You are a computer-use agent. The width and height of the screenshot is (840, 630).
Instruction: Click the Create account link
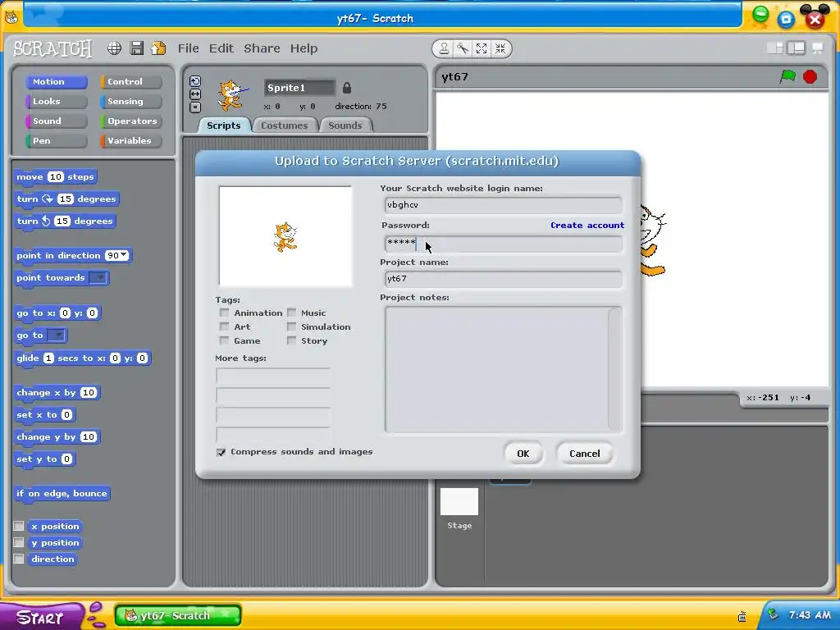point(587,225)
